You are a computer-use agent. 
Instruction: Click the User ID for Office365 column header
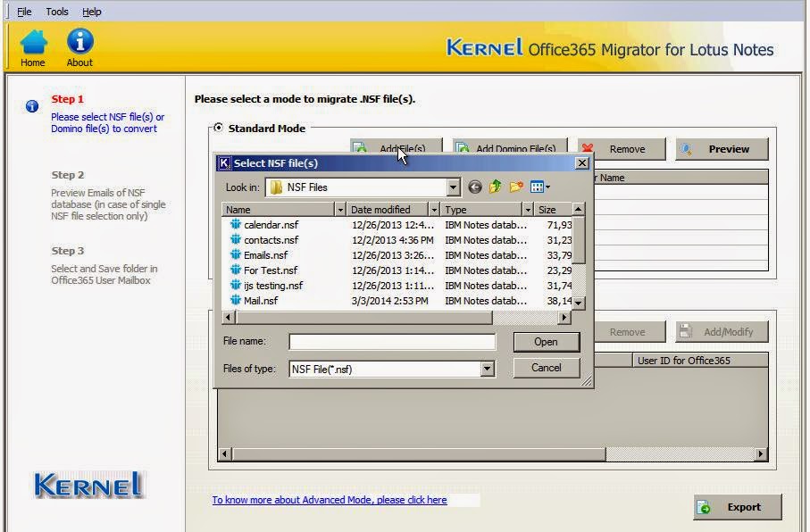pos(700,361)
